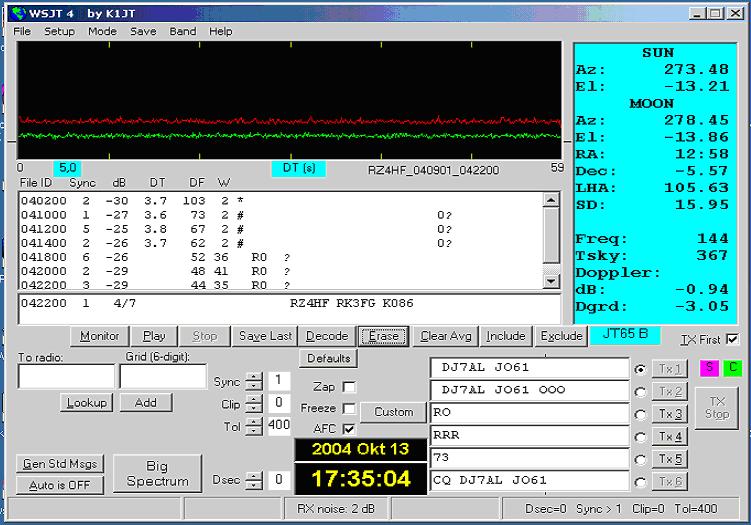Select the Tx3 message radio button
This screenshot has height=525, width=751.
[640, 414]
